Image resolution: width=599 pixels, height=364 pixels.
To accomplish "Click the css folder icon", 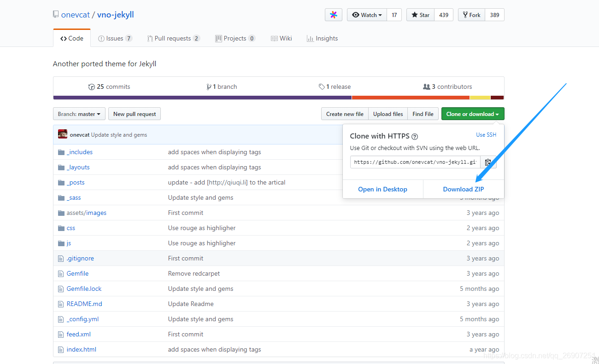I will (x=61, y=228).
